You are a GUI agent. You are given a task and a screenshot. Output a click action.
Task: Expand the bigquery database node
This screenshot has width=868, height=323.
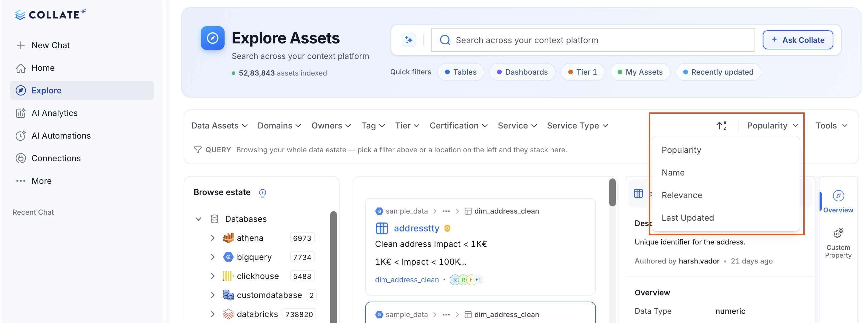213,257
